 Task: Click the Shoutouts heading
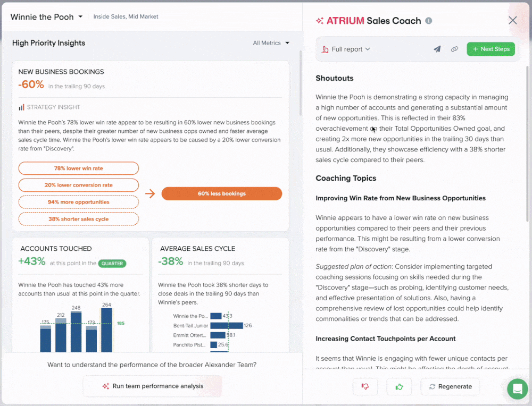click(x=335, y=78)
